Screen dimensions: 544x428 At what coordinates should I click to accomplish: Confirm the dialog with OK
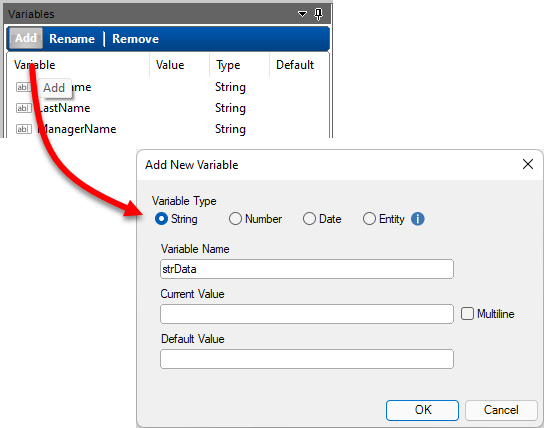[x=422, y=410]
